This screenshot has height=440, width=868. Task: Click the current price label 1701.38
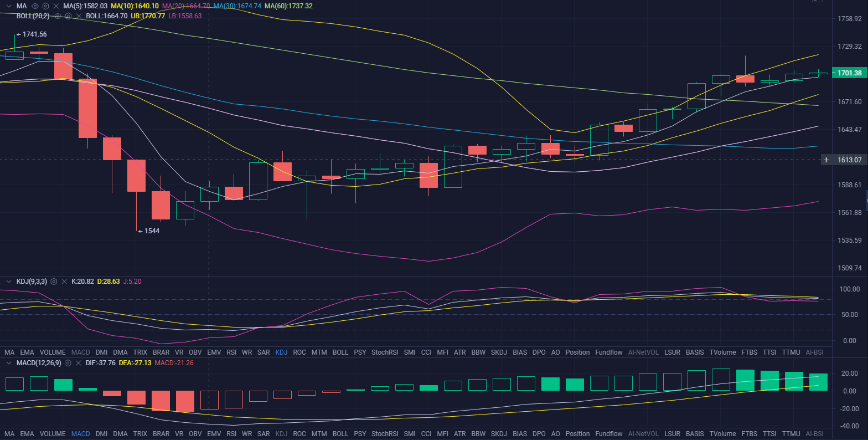pos(849,73)
